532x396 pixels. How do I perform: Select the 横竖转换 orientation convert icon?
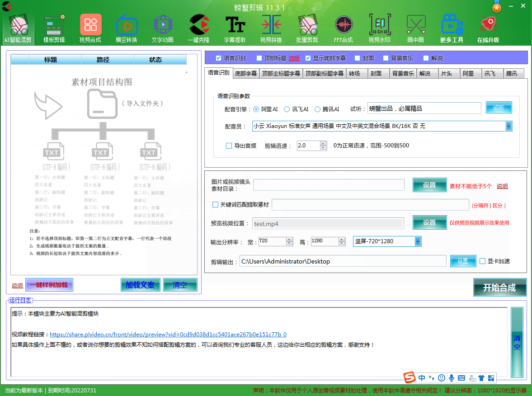click(x=127, y=26)
